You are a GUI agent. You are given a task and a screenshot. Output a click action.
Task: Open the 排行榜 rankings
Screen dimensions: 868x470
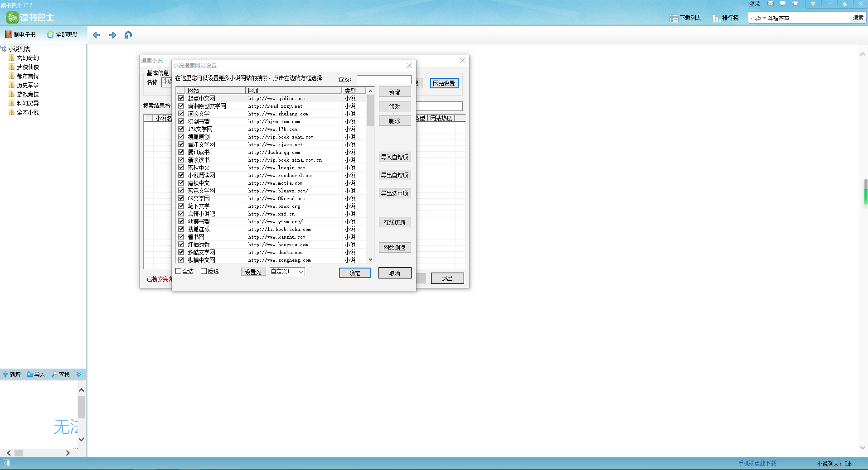click(726, 18)
